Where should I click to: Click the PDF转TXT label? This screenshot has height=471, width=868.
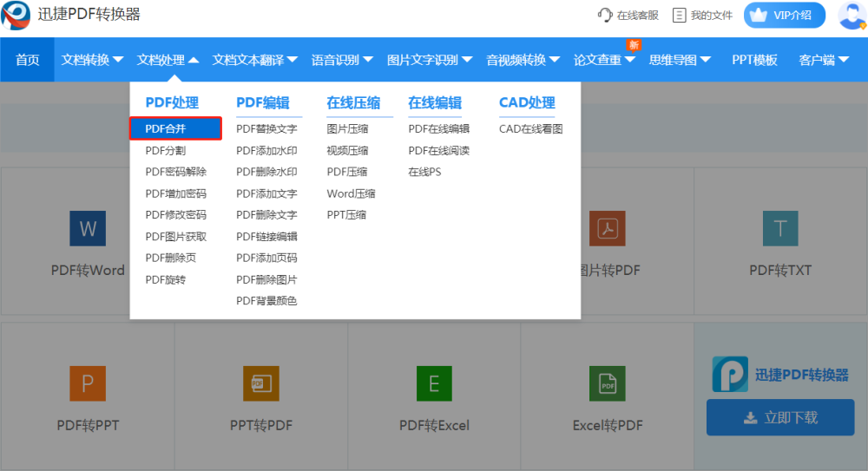point(780,270)
